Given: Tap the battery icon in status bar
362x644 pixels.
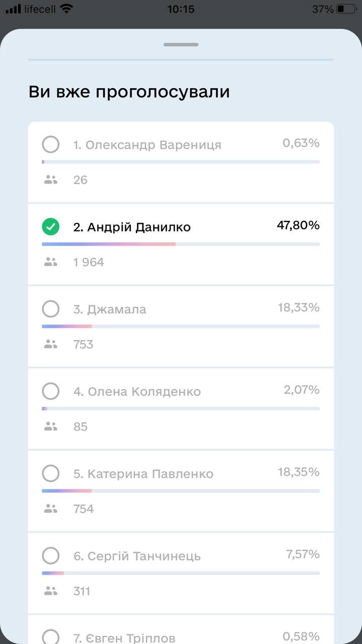Looking at the screenshot, I should pyautogui.click(x=346, y=9).
